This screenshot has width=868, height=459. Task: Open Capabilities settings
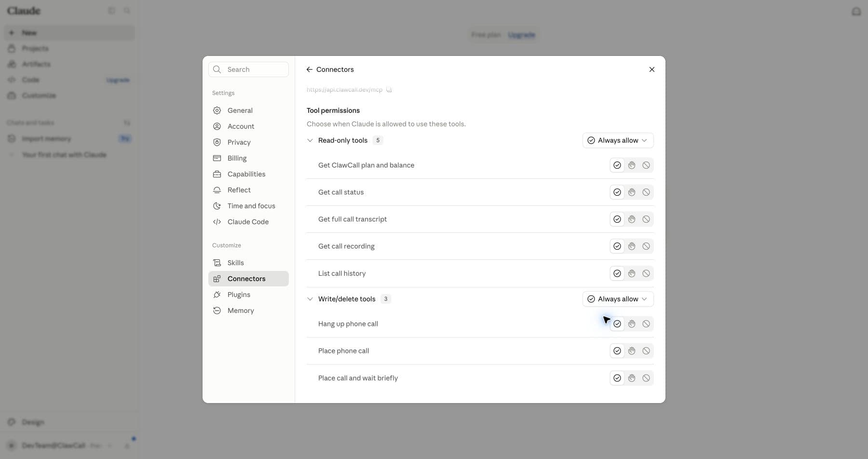pos(248,174)
